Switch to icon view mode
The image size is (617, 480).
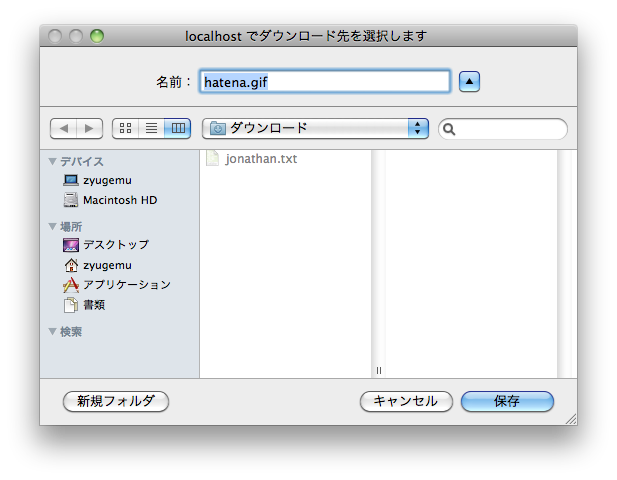pyautogui.click(x=126, y=128)
